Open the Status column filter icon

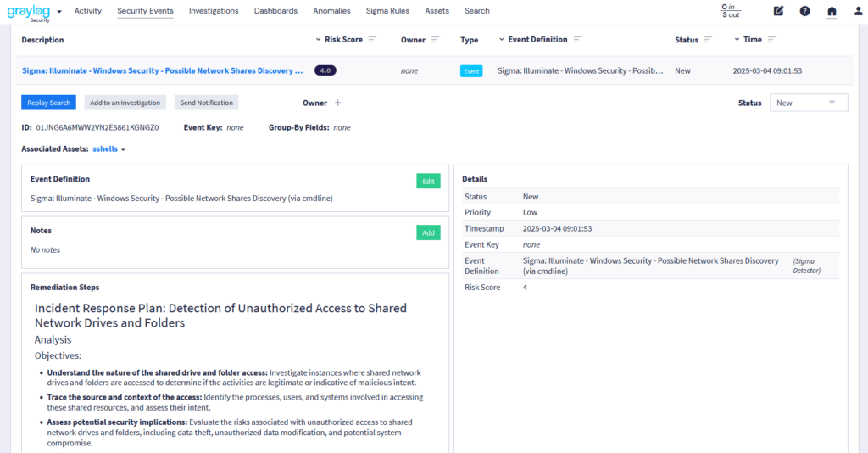coord(709,40)
